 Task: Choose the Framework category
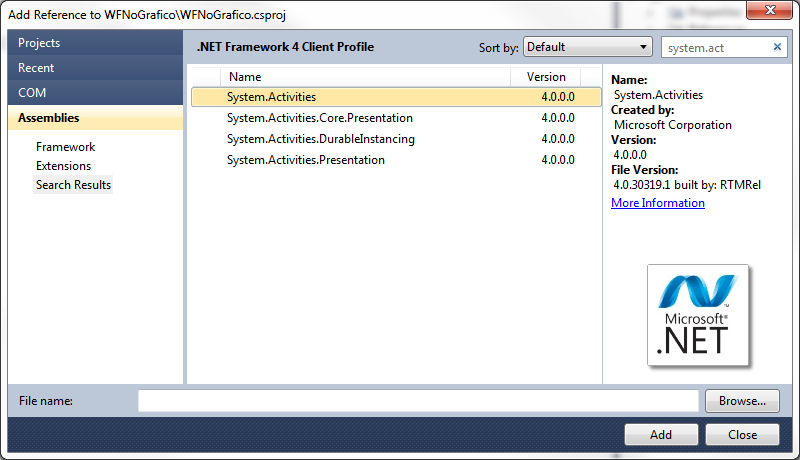65,147
